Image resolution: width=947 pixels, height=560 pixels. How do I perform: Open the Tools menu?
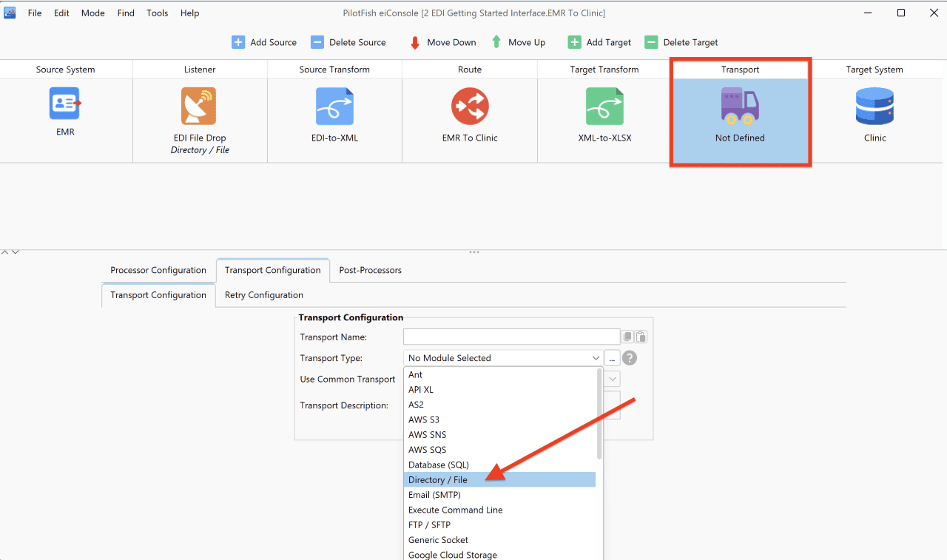[157, 13]
